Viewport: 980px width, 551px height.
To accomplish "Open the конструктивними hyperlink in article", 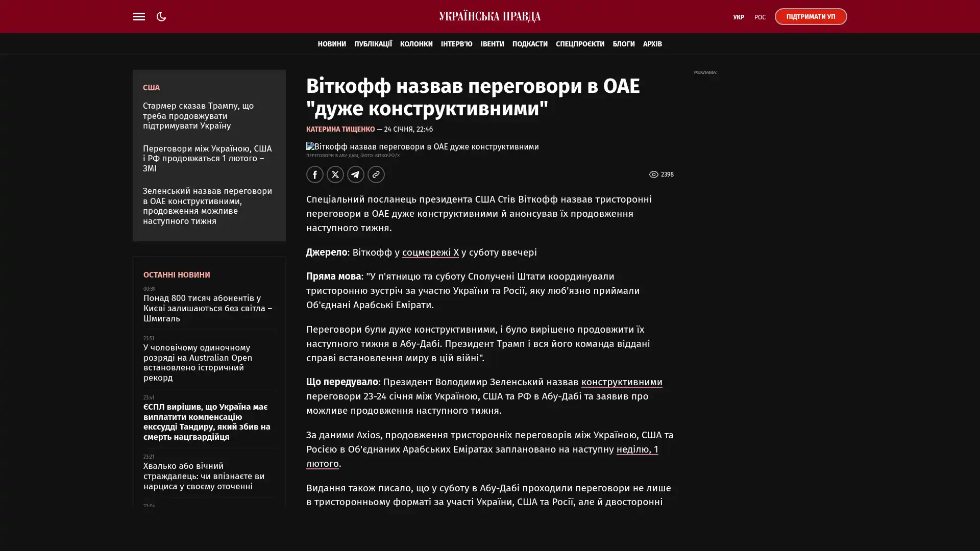I will [621, 382].
